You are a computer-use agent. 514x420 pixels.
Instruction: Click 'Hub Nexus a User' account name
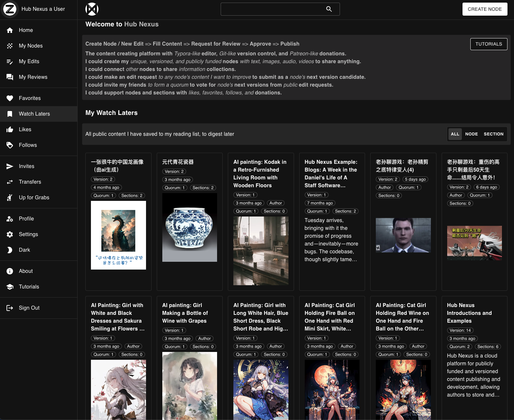click(43, 9)
